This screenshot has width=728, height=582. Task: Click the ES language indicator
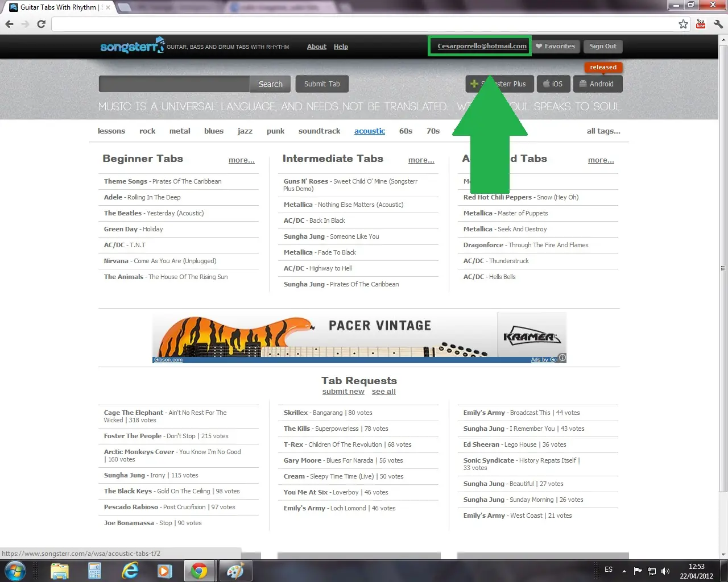point(609,569)
